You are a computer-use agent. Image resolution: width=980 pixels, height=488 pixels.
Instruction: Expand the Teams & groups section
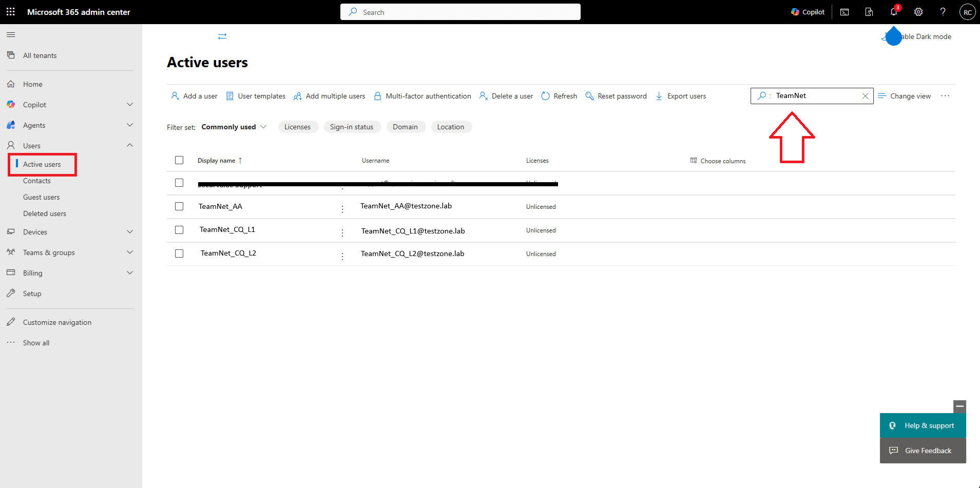130,252
